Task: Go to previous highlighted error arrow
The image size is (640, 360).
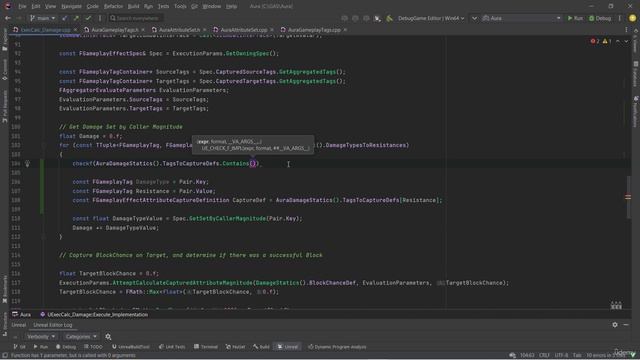Action: [618, 41]
